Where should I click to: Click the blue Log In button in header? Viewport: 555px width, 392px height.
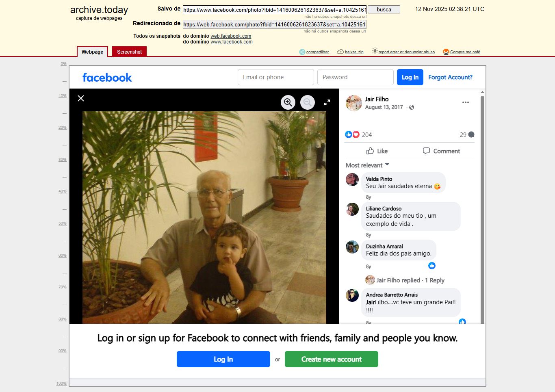tap(410, 77)
